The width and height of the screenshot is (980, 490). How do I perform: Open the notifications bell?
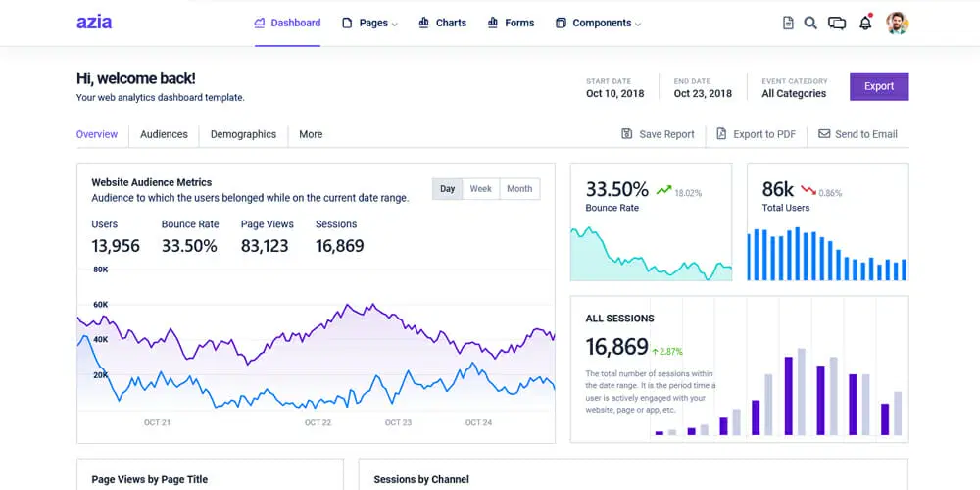pos(865,24)
